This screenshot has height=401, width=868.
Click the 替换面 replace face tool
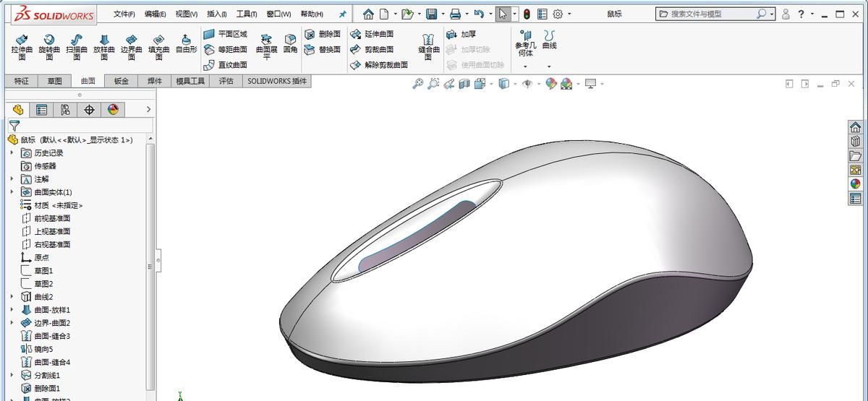pyautogui.click(x=323, y=49)
